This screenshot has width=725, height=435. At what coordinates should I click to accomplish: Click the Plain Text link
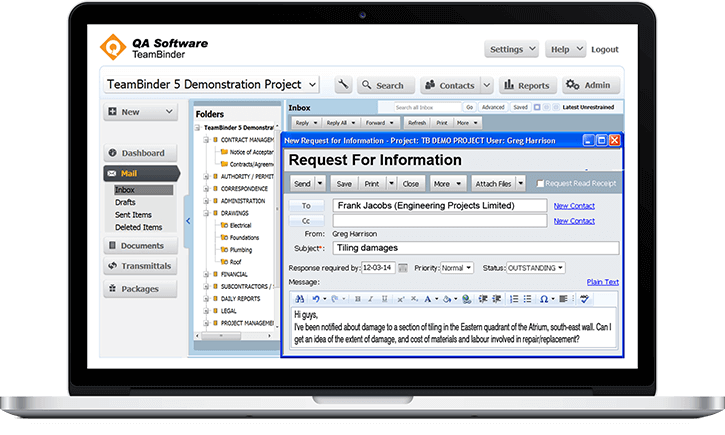(x=602, y=282)
